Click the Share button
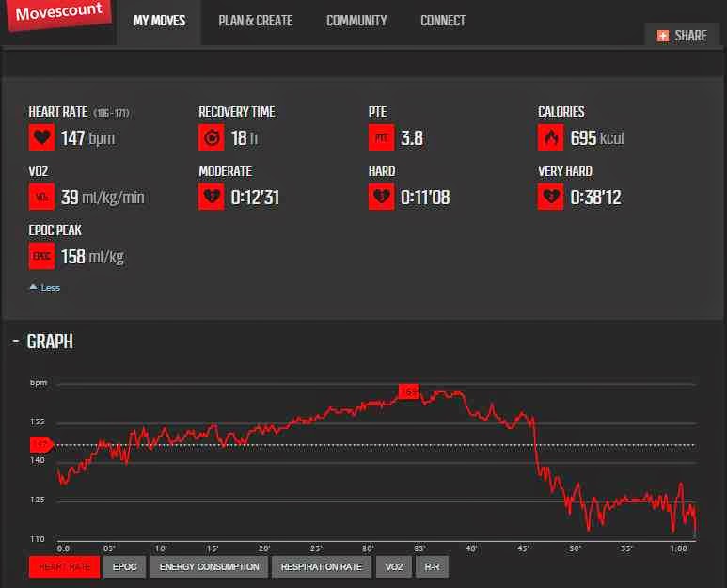 [682, 35]
